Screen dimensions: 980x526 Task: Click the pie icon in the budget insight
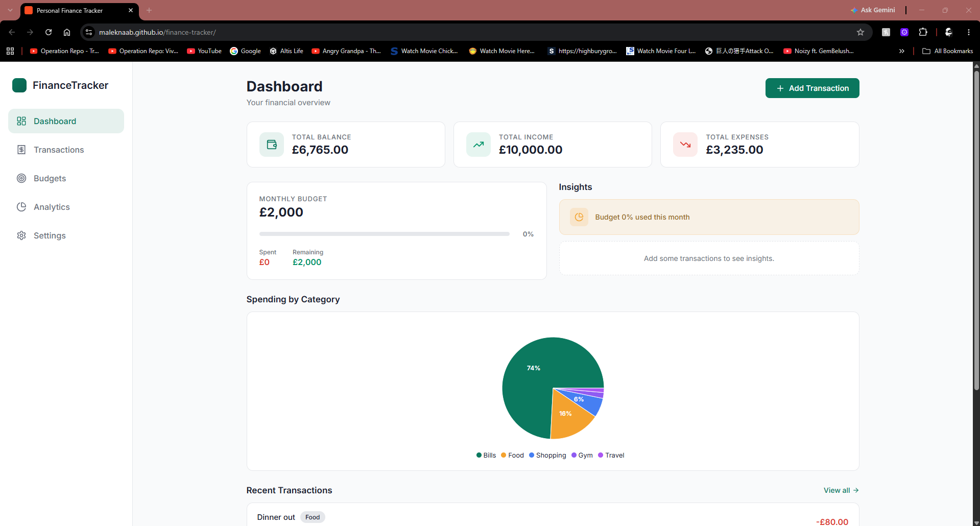tap(579, 217)
